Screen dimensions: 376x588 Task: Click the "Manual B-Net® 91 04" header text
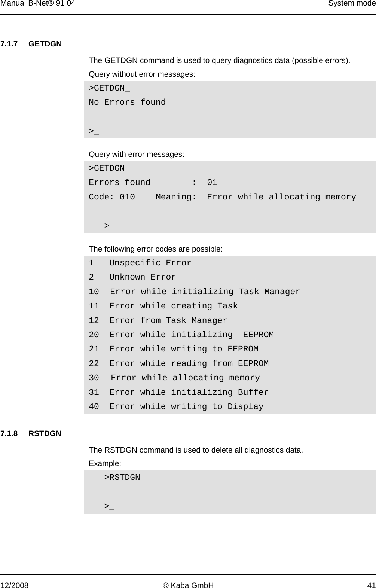tap(37, 4)
